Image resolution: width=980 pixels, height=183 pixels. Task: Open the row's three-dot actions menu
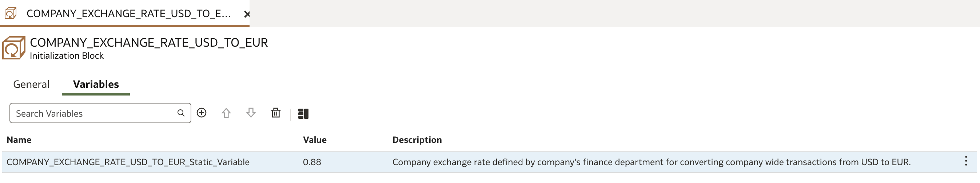click(965, 161)
